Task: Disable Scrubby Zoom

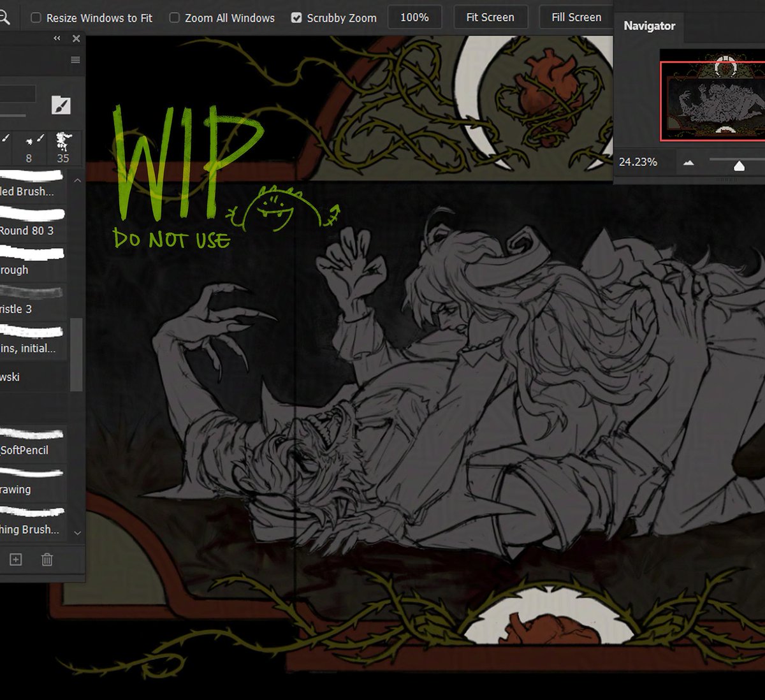Action: point(296,17)
